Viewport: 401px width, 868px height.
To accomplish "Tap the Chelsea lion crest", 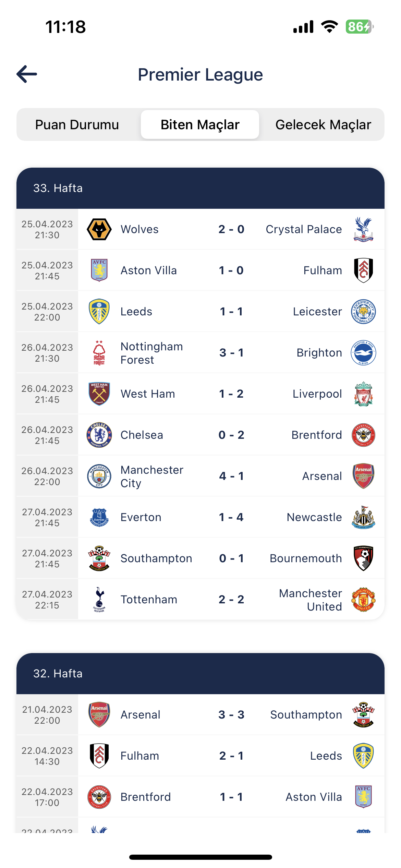I will tap(99, 435).
